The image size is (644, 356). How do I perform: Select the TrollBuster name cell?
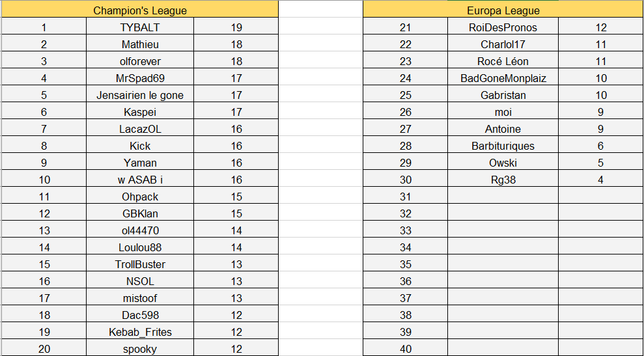(x=140, y=264)
